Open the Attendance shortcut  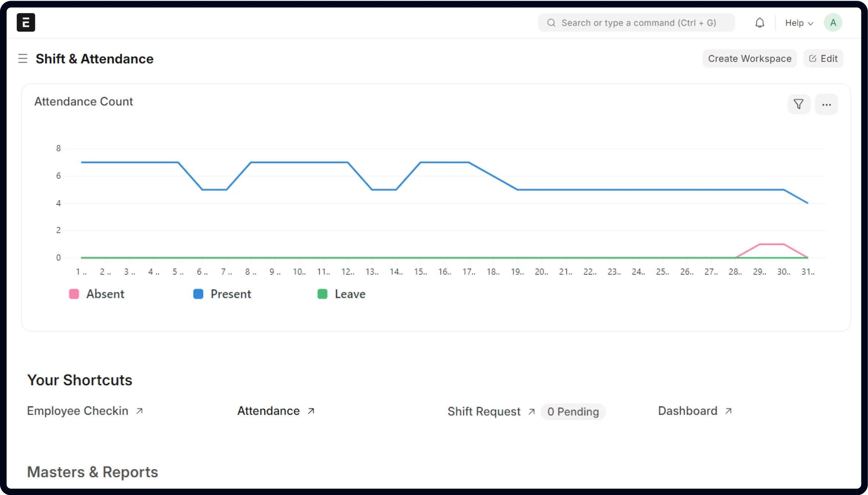pyautogui.click(x=269, y=411)
